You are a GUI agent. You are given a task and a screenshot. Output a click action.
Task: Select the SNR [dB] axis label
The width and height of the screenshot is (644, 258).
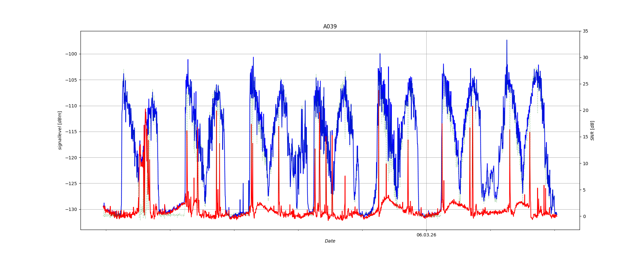pyautogui.click(x=592, y=131)
